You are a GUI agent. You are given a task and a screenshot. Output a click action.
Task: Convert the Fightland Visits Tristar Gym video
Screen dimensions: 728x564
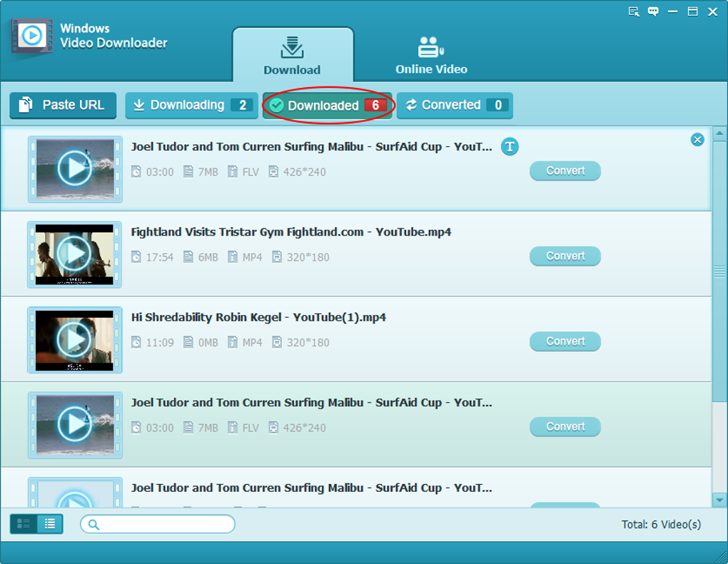click(565, 256)
